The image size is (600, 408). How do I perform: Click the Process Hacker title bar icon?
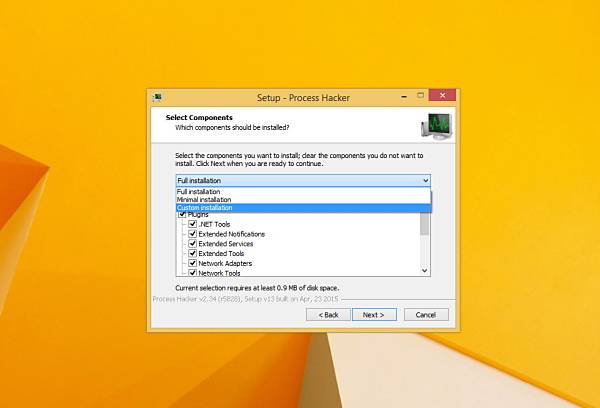pyautogui.click(x=157, y=97)
